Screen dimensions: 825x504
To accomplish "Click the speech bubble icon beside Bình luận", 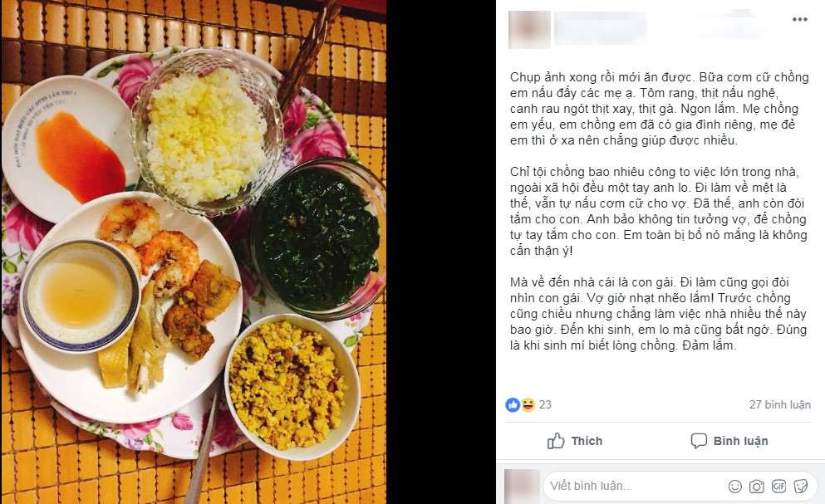I will pyautogui.click(x=699, y=441).
